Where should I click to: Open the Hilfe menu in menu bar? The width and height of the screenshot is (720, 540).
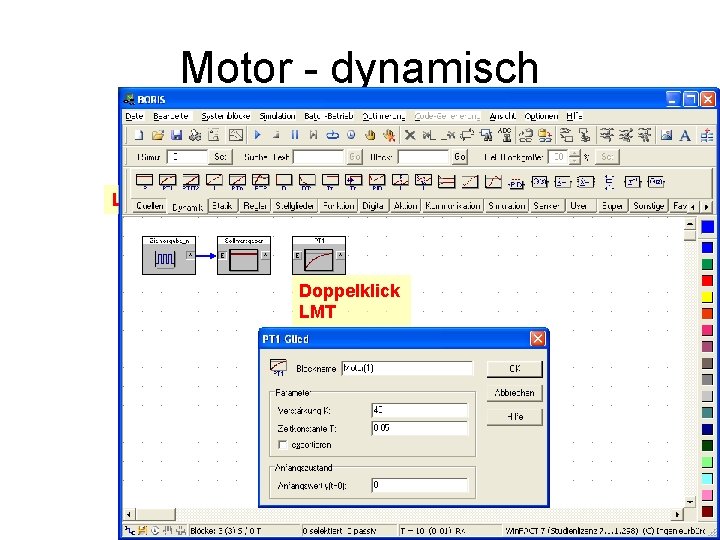(574, 116)
